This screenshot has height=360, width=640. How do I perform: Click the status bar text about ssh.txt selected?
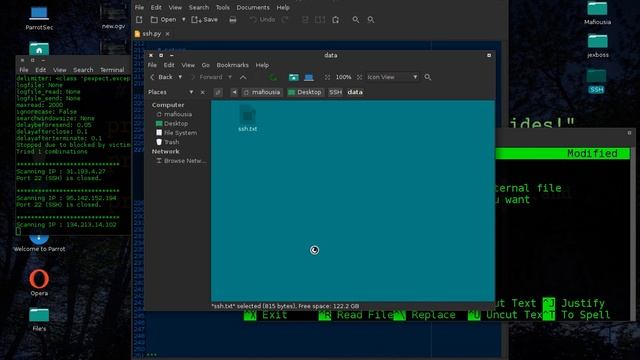click(285, 306)
